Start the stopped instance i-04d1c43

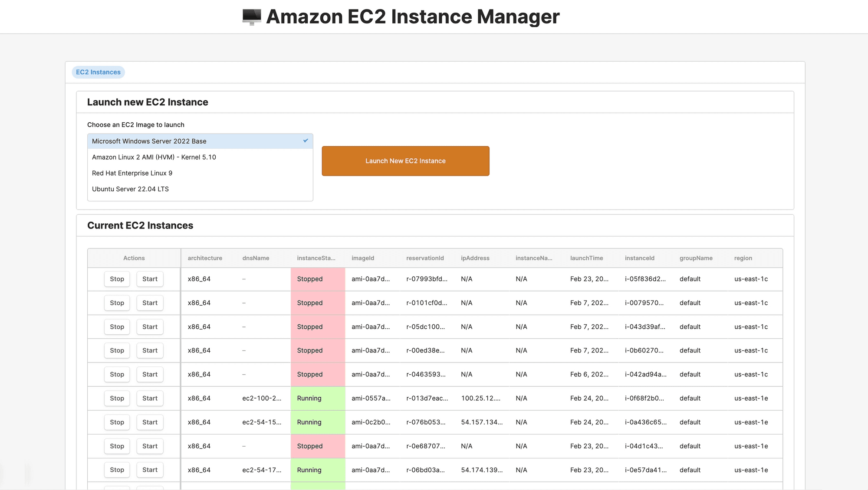(150, 446)
